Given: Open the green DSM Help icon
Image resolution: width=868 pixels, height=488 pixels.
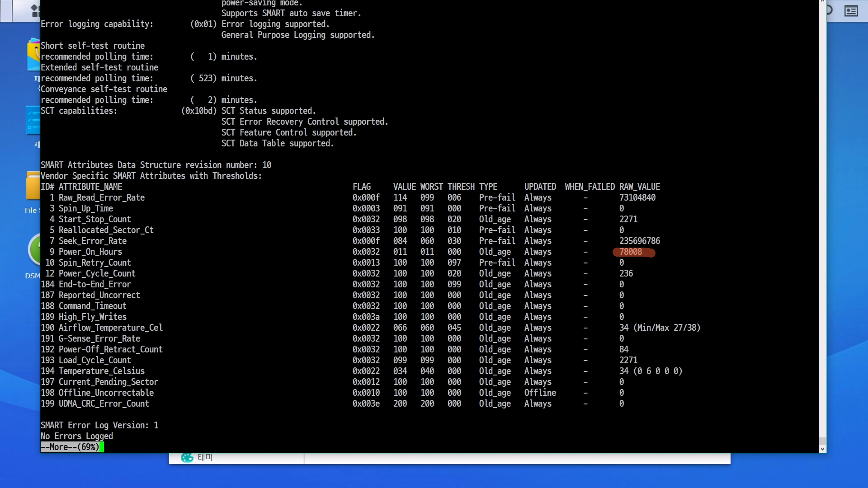Looking at the screenshot, I should coord(34,249).
